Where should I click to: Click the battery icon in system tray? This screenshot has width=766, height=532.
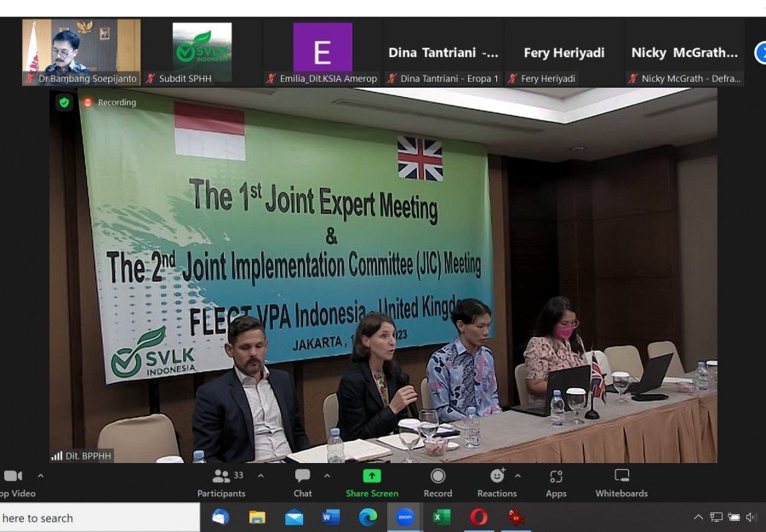(x=734, y=518)
